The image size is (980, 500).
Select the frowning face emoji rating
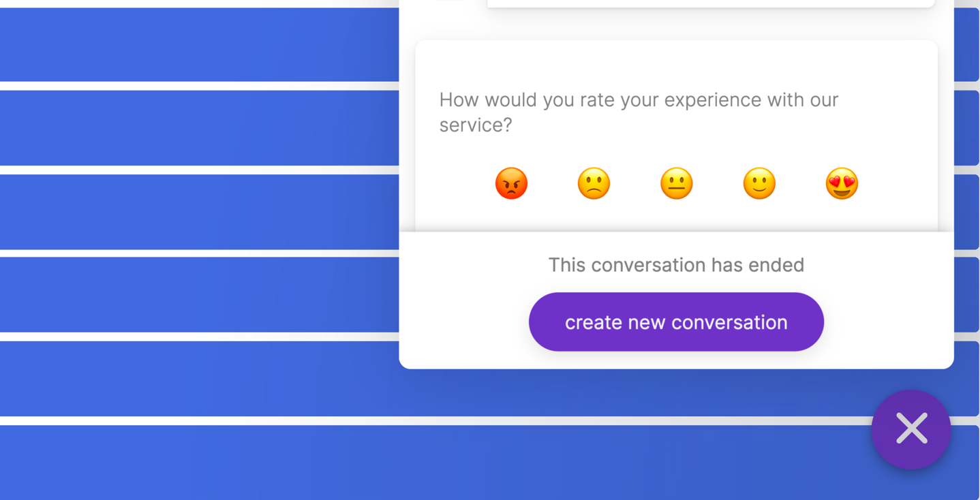click(594, 183)
